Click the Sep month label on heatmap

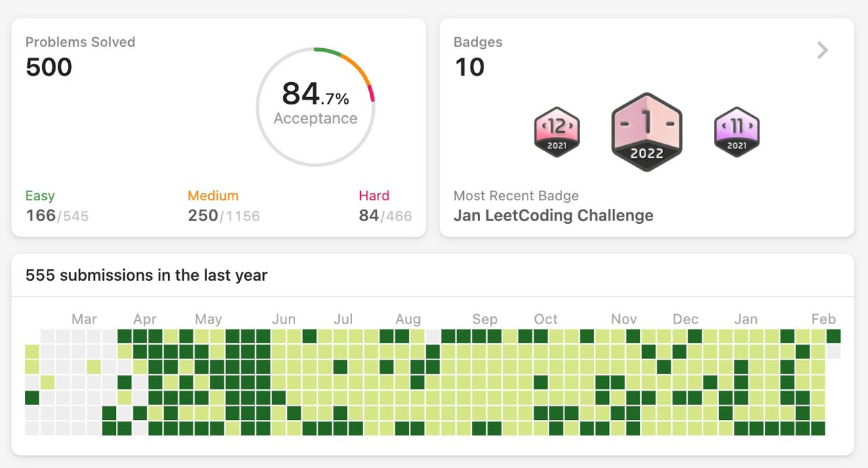[485, 319]
